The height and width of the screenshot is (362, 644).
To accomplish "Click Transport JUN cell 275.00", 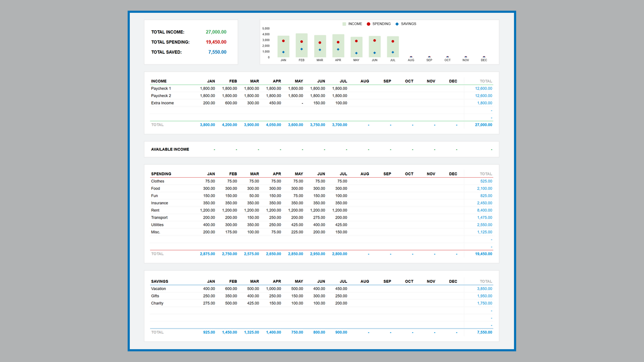I will point(319,218).
